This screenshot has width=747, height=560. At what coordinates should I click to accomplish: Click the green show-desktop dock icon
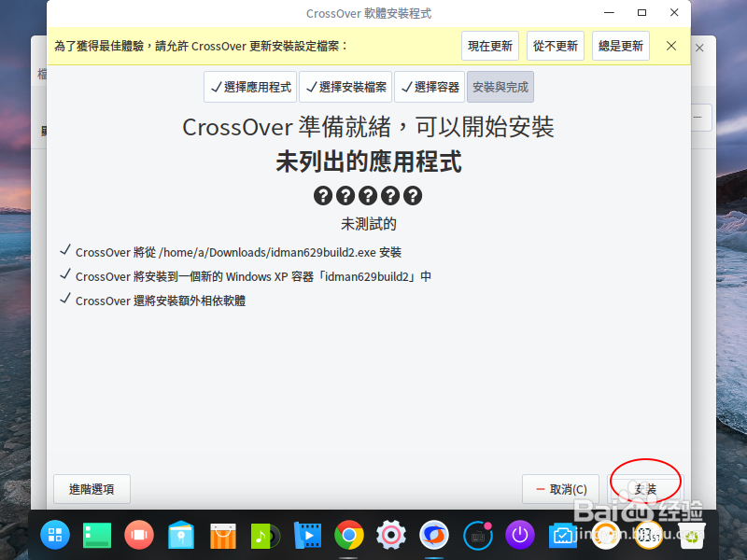pyautogui.click(x=97, y=535)
